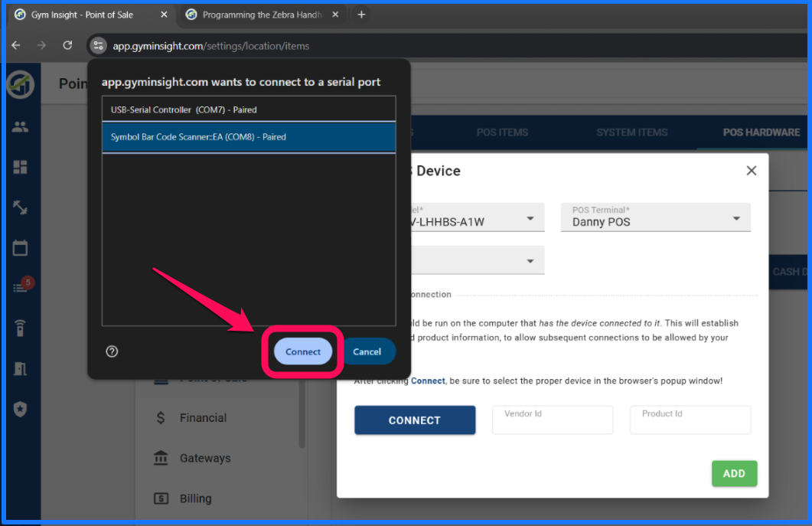The image size is (812, 526).
Task: Click the browser back arrow
Action: pyautogui.click(x=16, y=46)
